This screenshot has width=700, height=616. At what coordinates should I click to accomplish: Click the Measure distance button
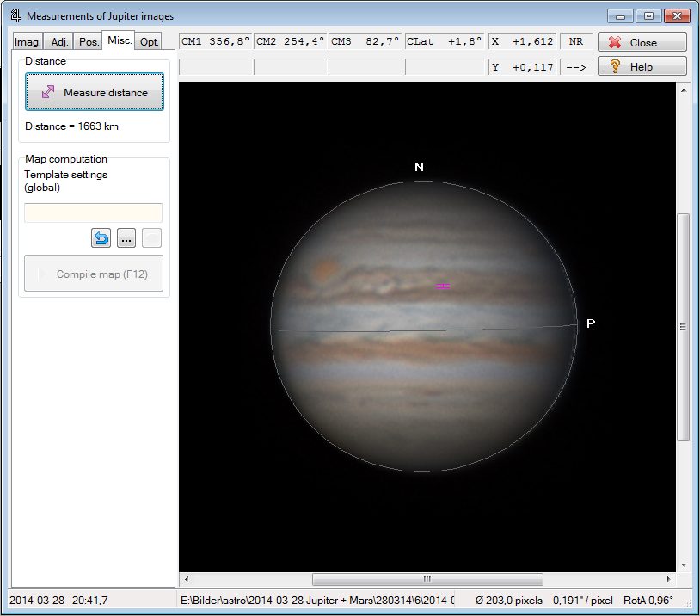[x=95, y=92]
